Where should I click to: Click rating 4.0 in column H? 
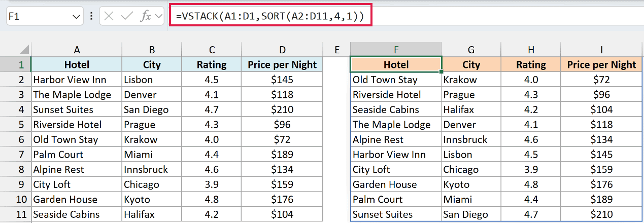[531, 80]
